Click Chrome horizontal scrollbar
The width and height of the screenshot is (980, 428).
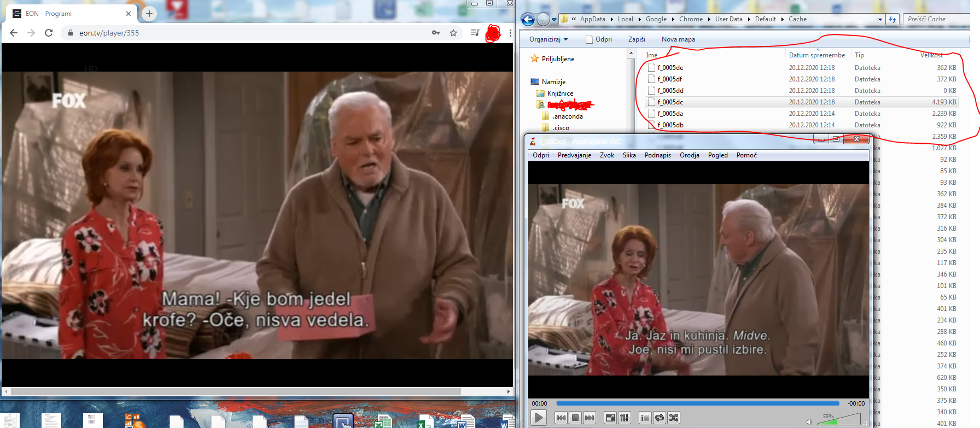236,391
